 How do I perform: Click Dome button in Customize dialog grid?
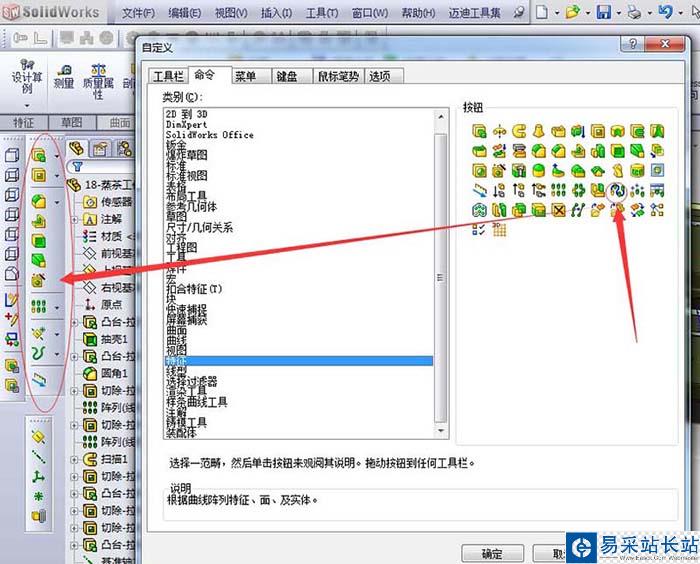pyautogui.click(x=539, y=171)
